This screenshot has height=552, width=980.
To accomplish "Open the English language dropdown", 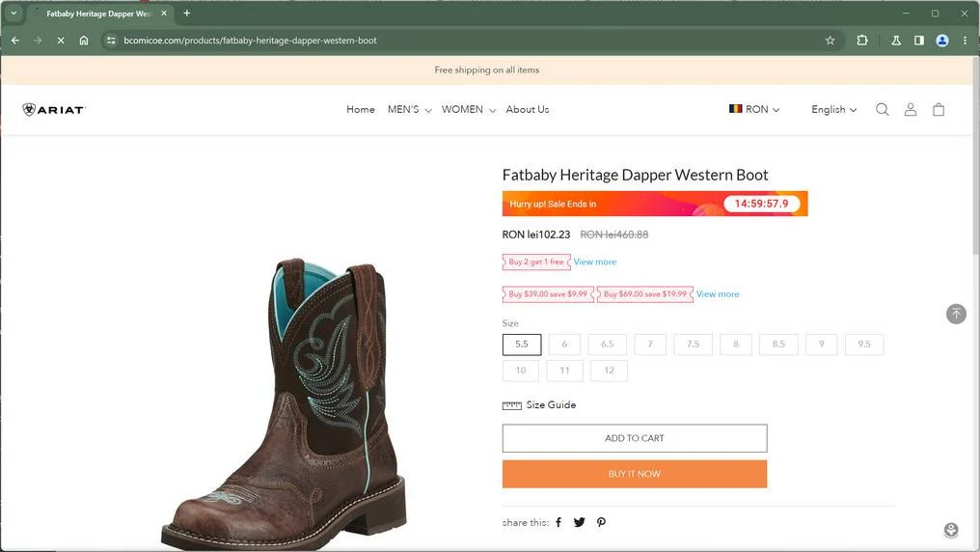I will click(x=833, y=109).
